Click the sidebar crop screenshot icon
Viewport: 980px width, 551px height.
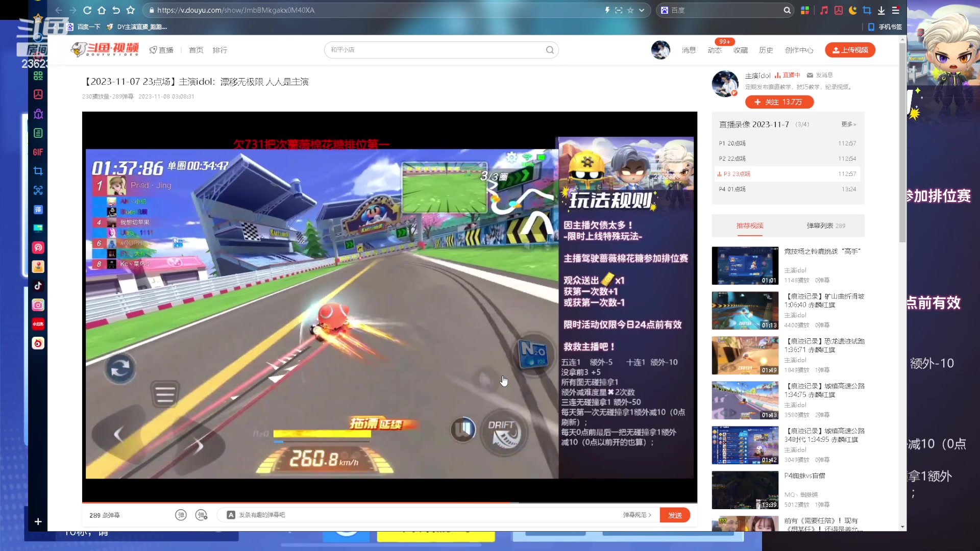pyautogui.click(x=38, y=171)
